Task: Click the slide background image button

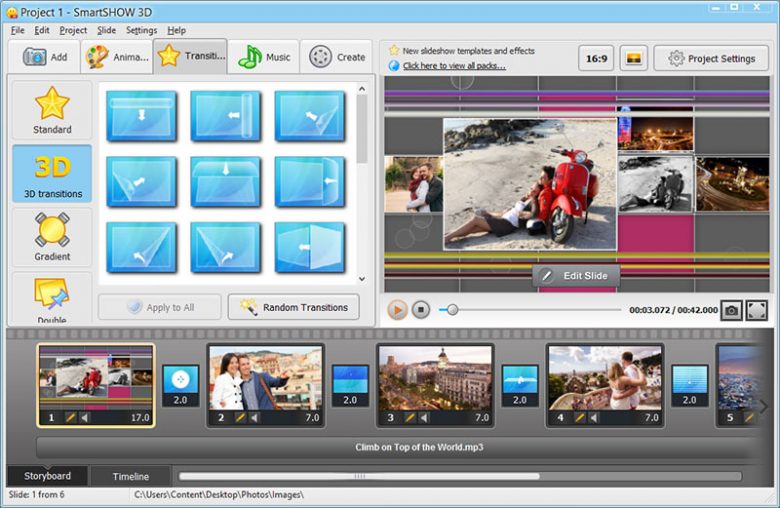Action: (x=633, y=58)
